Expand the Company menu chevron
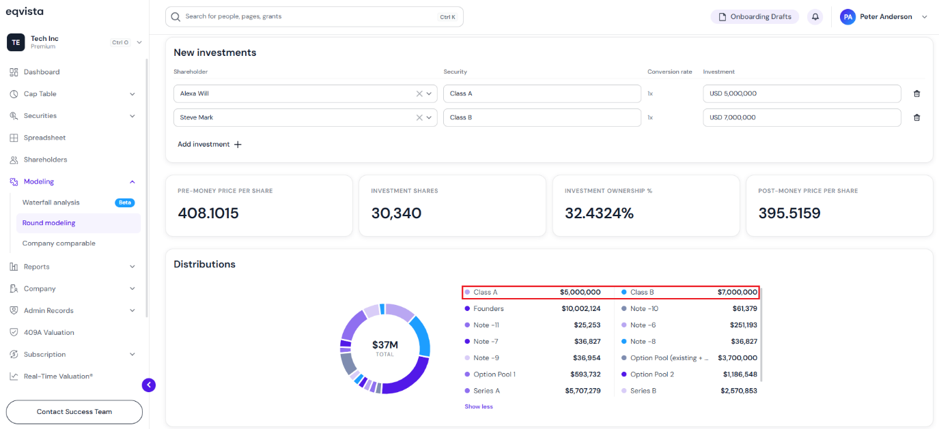Image resolution: width=939 pixels, height=429 pixels. (x=132, y=289)
